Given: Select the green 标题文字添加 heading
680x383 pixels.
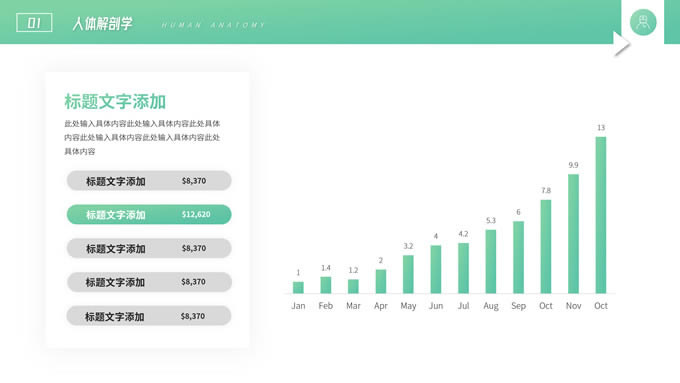Looking at the screenshot, I should [115, 101].
